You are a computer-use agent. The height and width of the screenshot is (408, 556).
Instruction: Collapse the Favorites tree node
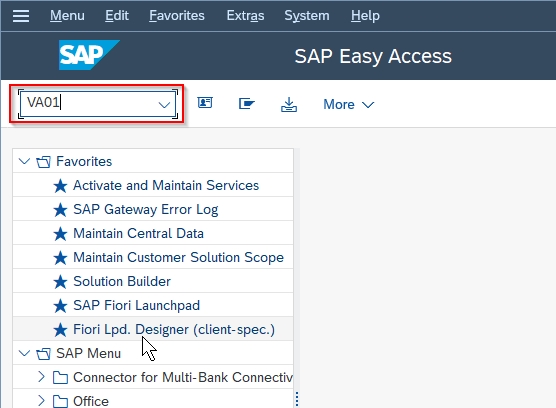[24, 161]
